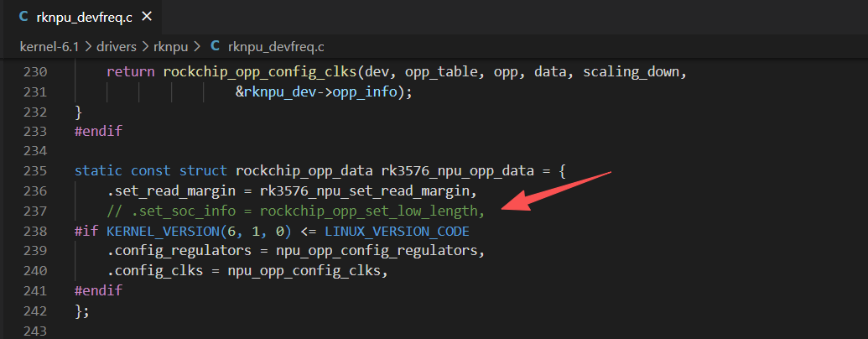Click the C file icon in the tab
This screenshot has width=868, height=339.
point(23,17)
